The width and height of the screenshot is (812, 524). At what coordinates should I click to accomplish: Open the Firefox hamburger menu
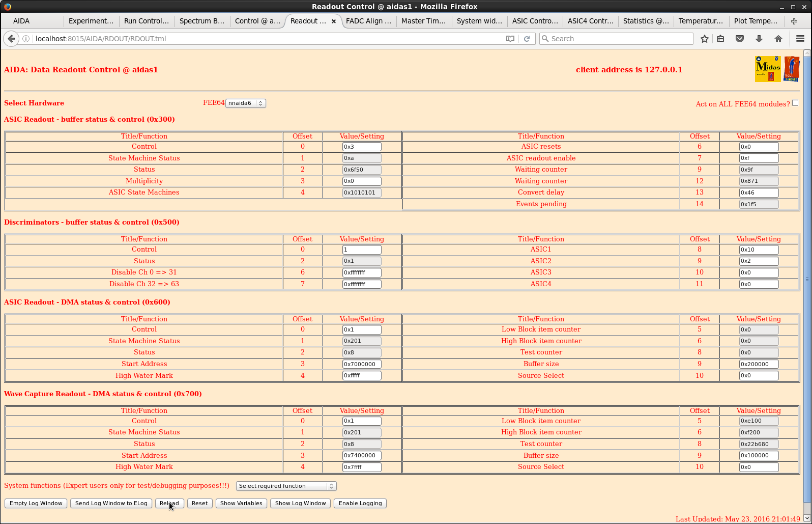(800, 39)
